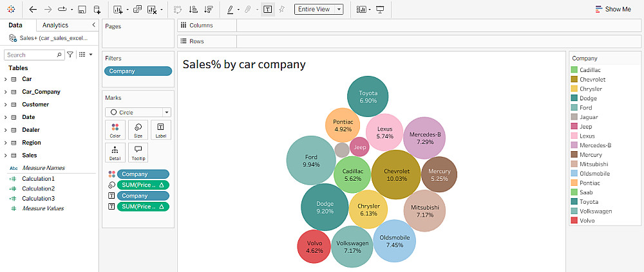Open the Show Me panel
This screenshot has width=644, height=272.
[613, 10]
